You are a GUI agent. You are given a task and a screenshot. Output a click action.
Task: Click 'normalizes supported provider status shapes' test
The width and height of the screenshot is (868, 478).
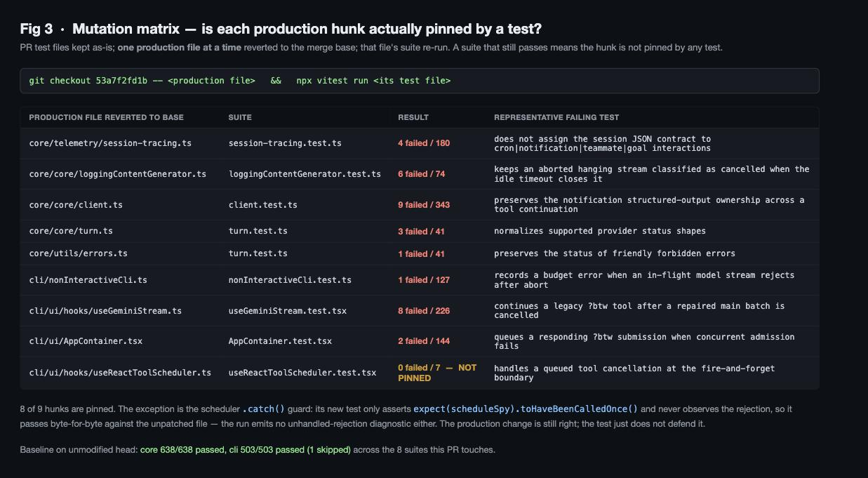pos(600,231)
